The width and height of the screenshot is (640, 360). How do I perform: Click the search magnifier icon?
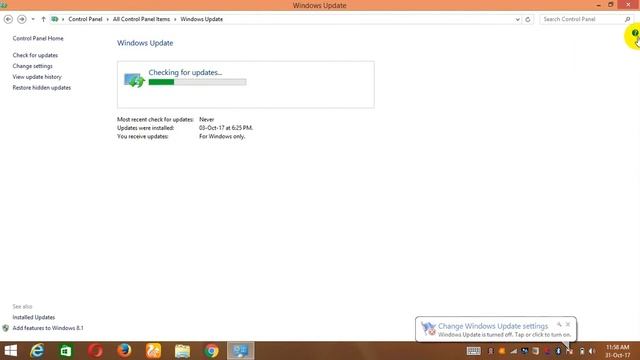(628, 19)
